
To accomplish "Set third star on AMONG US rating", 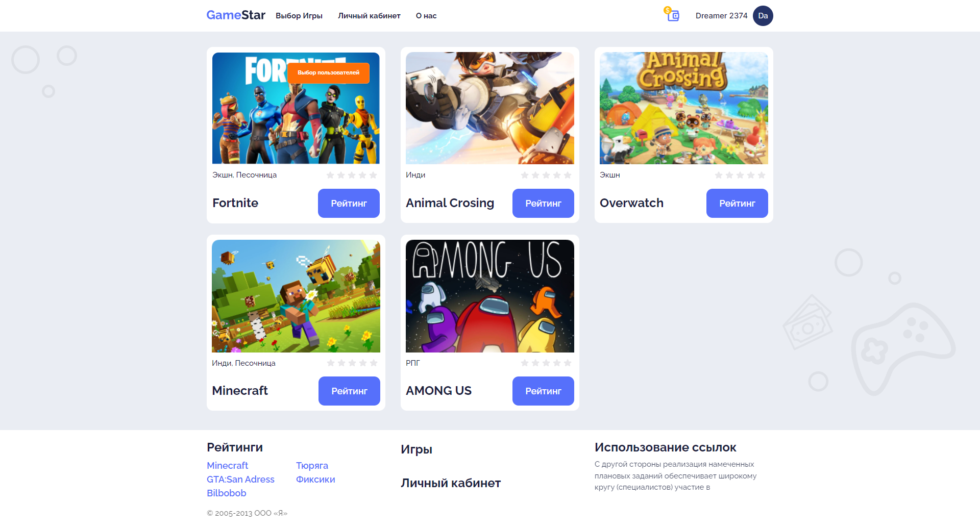I will 546,363.
